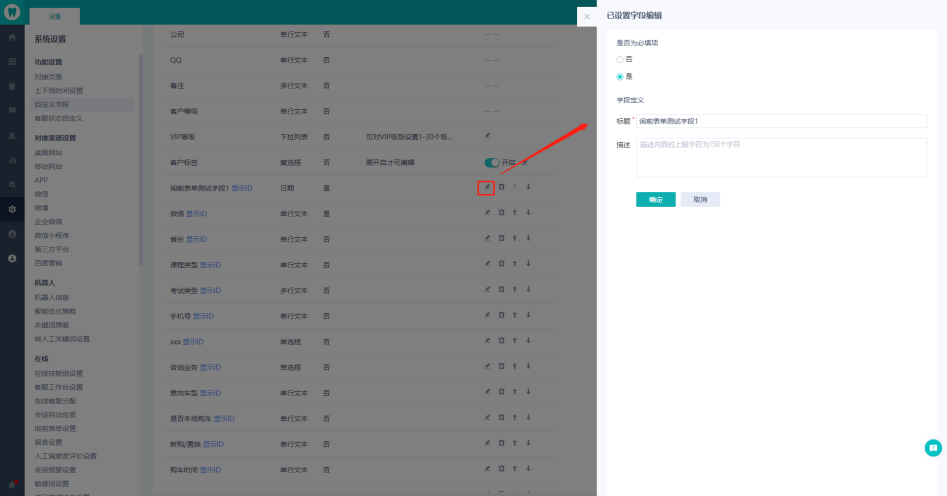Click 显示ID link for 询前表单测试字段1

(x=242, y=188)
